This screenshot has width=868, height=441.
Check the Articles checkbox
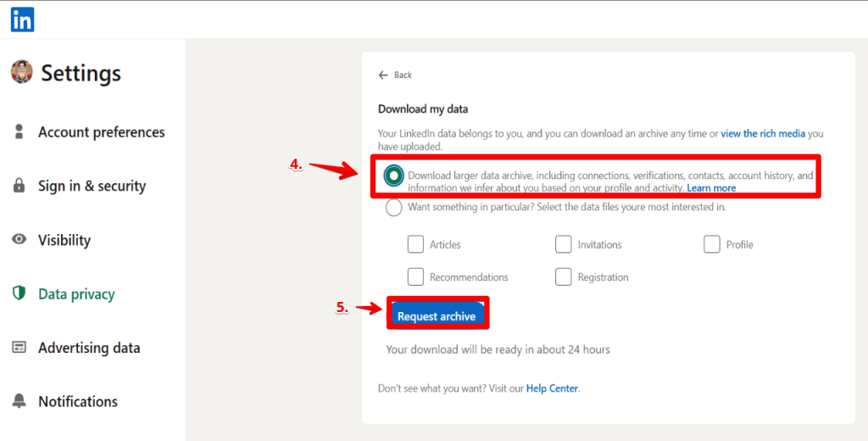tap(415, 244)
